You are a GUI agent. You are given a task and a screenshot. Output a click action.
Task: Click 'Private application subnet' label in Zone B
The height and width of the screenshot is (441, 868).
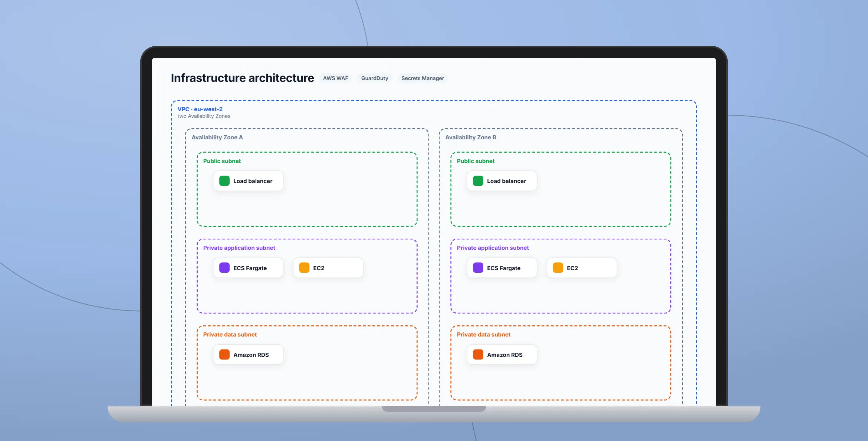(493, 248)
